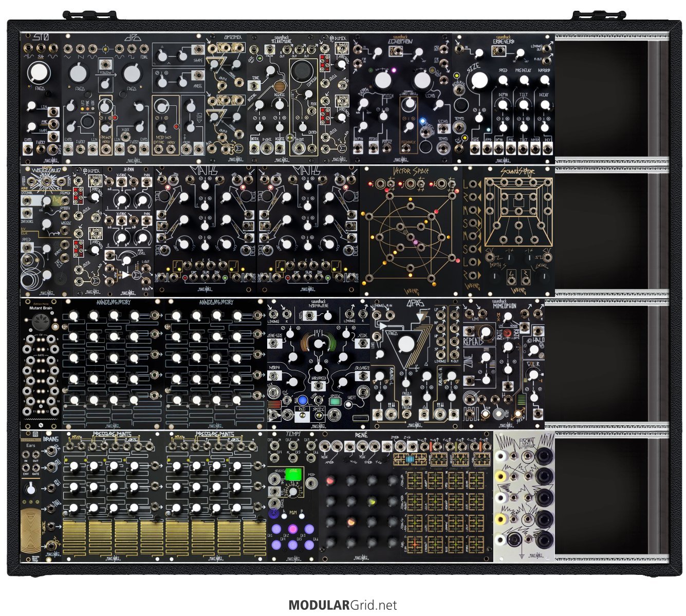Select the Dynamix module beside Wogglebug

(87, 230)
